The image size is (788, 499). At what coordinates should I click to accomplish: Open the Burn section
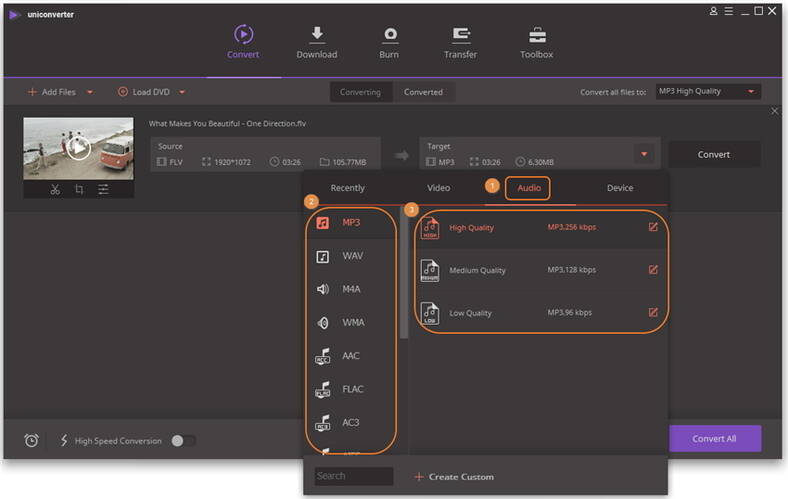(x=389, y=42)
